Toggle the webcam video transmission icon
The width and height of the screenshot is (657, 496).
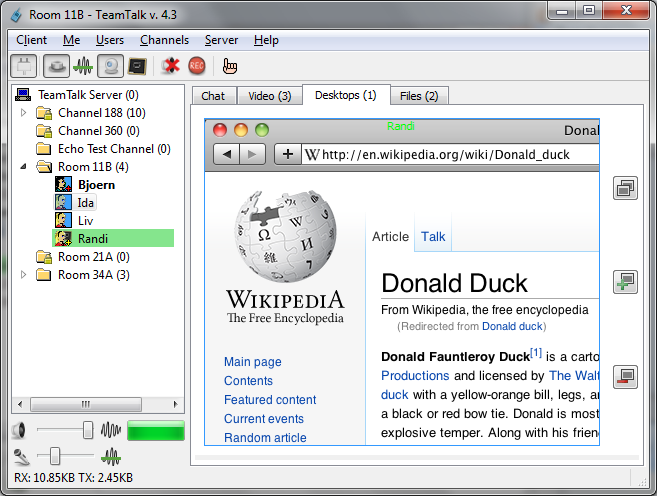coord(110,66)
